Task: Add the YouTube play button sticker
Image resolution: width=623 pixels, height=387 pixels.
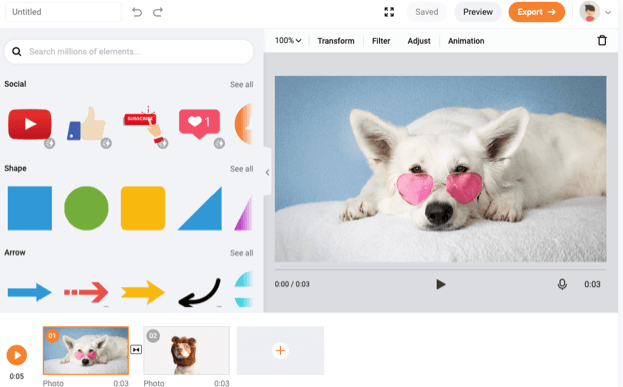Action: click(30, 125)
